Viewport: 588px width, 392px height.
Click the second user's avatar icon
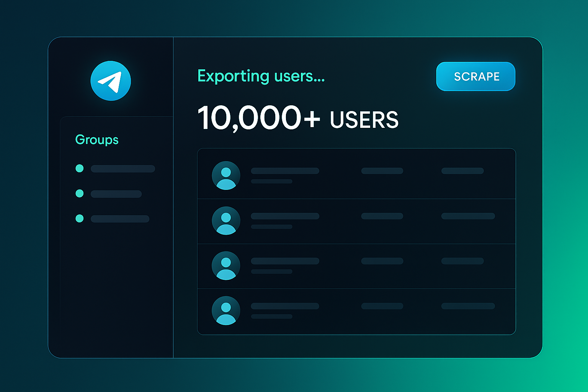[226, 220]
